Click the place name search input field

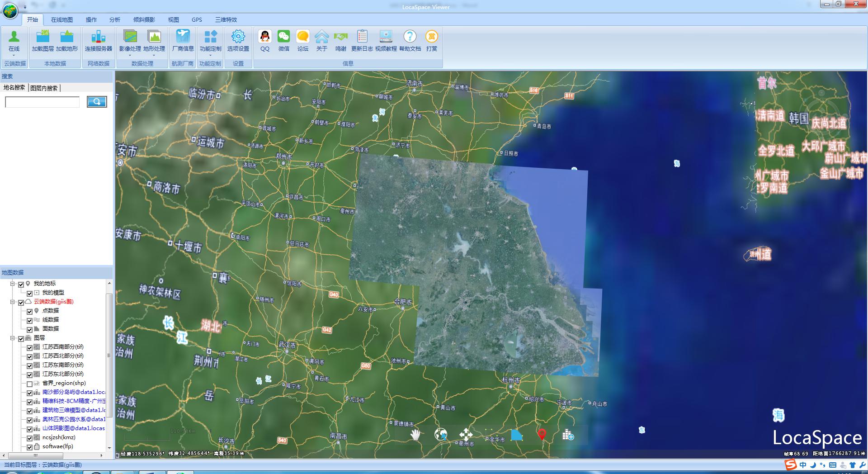[42, 102]
